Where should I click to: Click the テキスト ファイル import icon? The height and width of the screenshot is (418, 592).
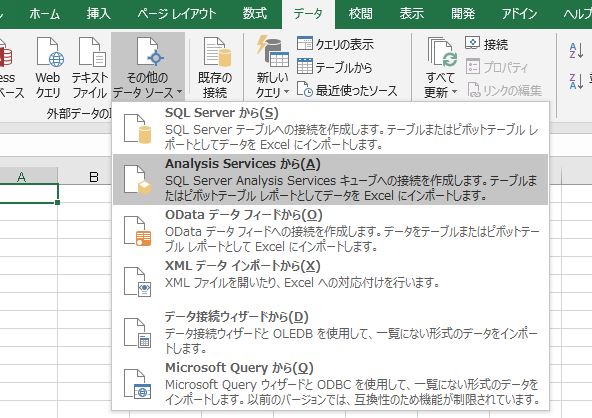pyautogui.click(x=92, y=52)
